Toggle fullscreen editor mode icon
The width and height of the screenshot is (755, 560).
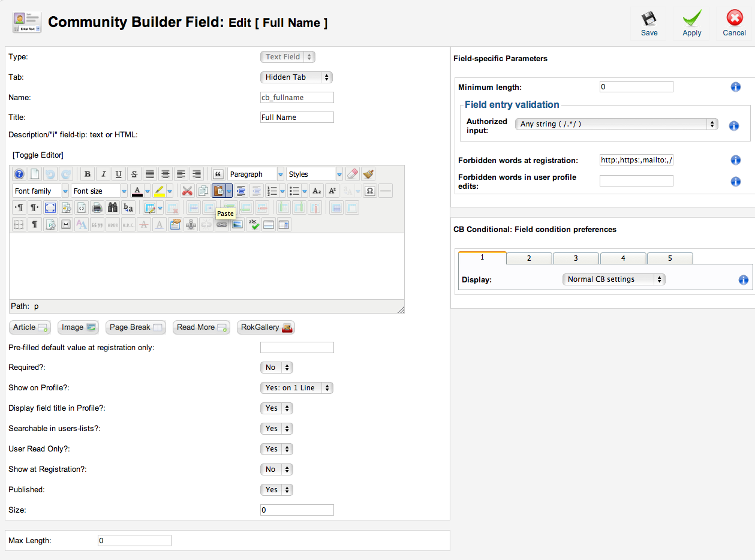click(x=50, y=207)
